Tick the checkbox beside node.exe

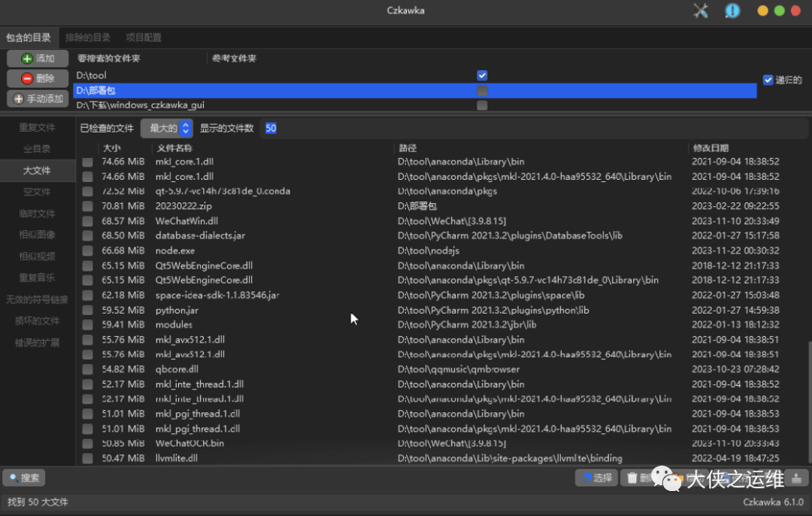(x=87, y=250)
